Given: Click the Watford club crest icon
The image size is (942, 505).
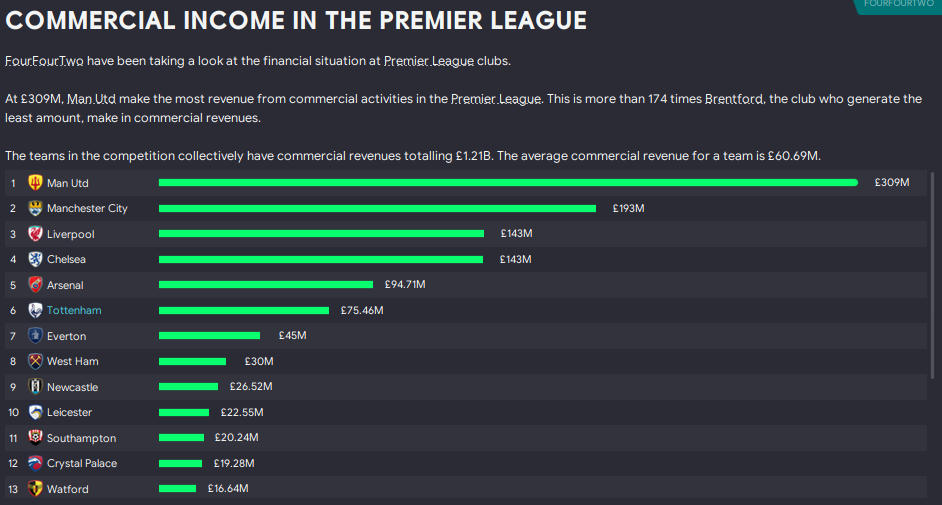Looking at the screenshot, I should [36, 489].
